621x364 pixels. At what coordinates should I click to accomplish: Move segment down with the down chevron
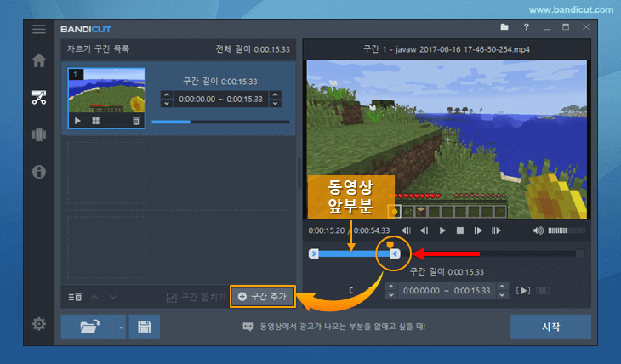click(113, 297)
